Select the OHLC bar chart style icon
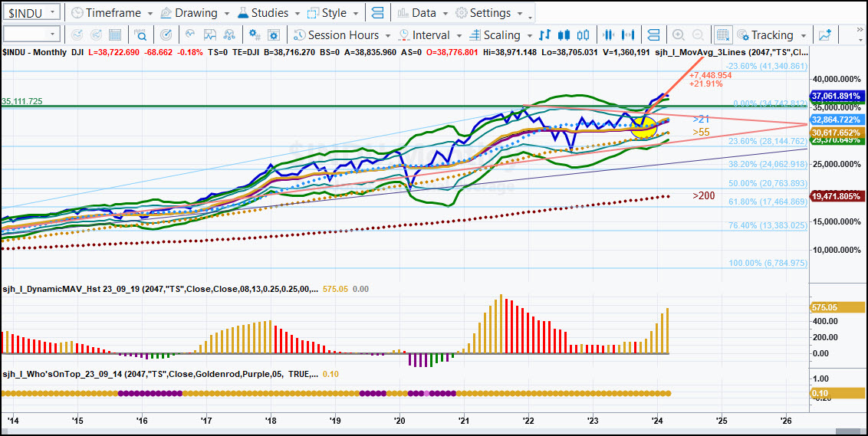 pos(544,34)
